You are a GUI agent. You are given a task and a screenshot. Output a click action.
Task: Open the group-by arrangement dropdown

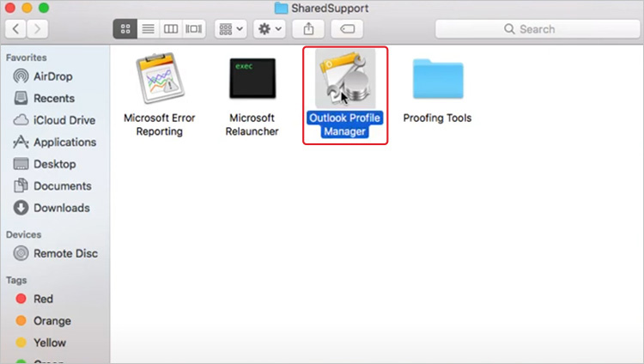pyautogui.click(x=231, y=28)
